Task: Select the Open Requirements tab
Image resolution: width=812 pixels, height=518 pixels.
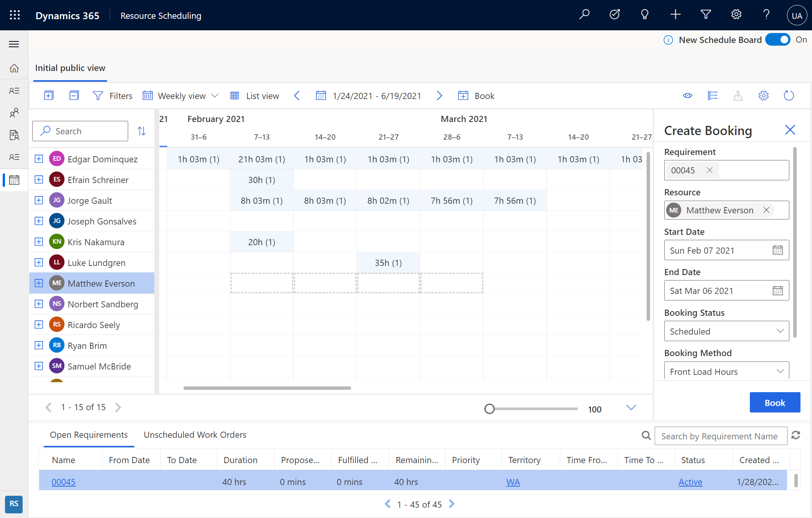Action: coord(89,434)
